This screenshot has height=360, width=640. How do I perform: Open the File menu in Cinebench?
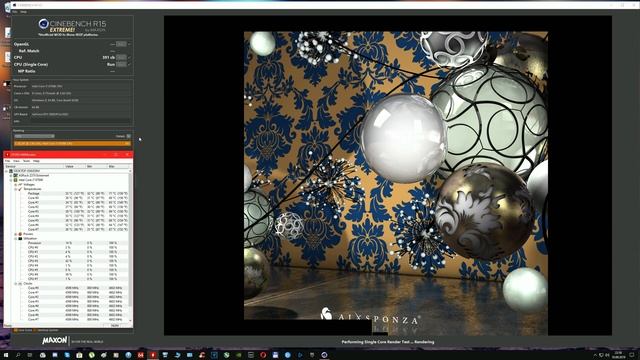pos(15,12)
